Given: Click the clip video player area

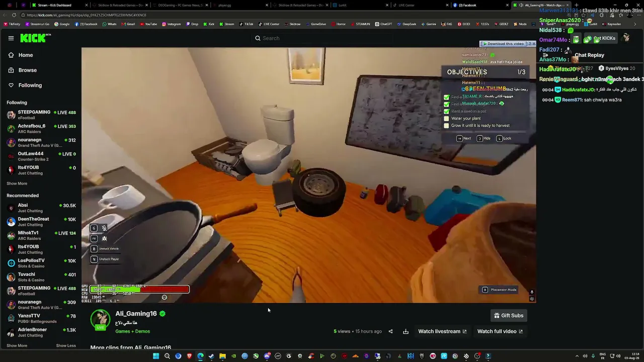Looking at the screenshot, I should pos(308,175).
